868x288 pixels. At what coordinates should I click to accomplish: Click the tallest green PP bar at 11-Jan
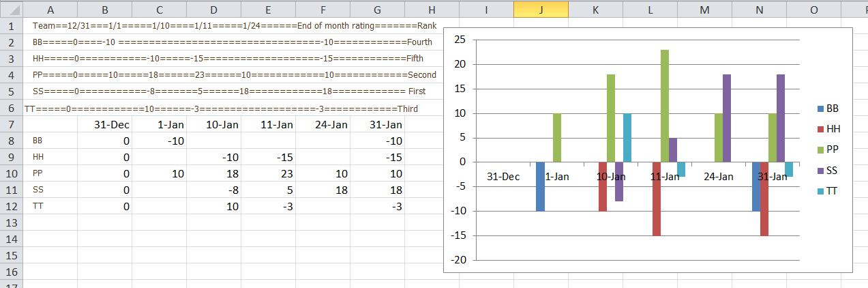tap(665, 106)
